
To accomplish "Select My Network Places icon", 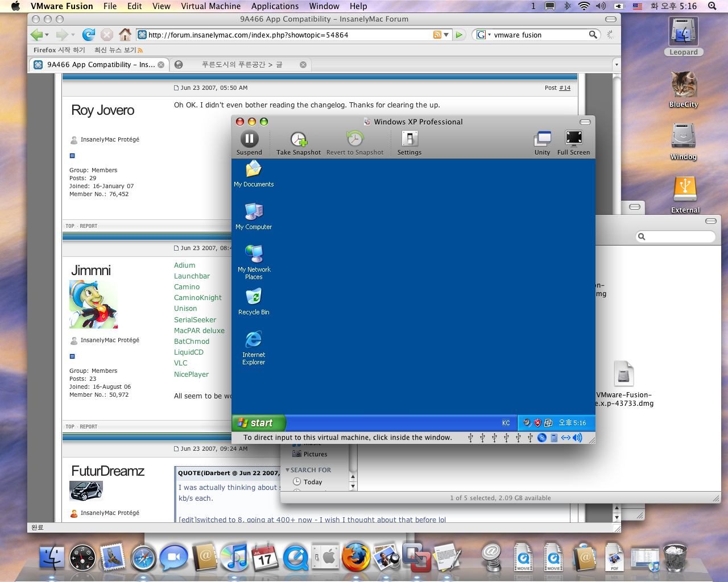I will tap(254, 263).
